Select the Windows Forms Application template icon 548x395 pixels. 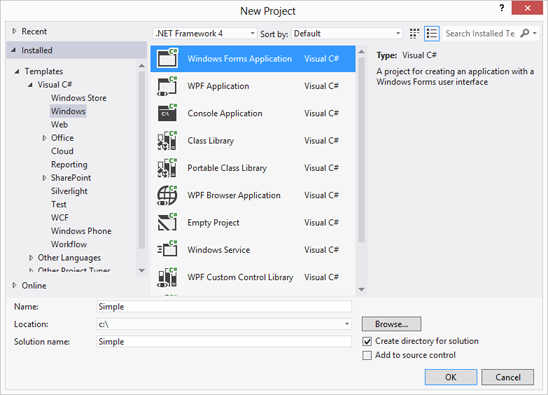[x=167, y=58]
